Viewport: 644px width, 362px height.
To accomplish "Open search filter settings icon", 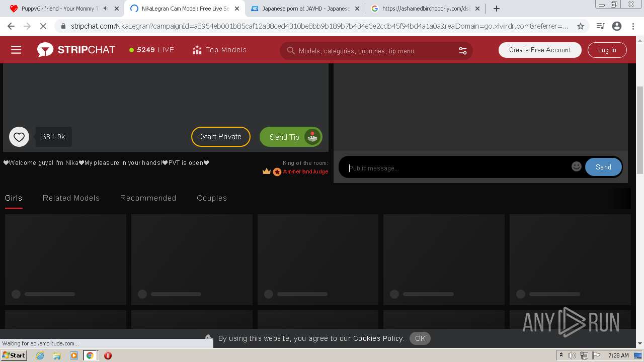I will 463,51.
